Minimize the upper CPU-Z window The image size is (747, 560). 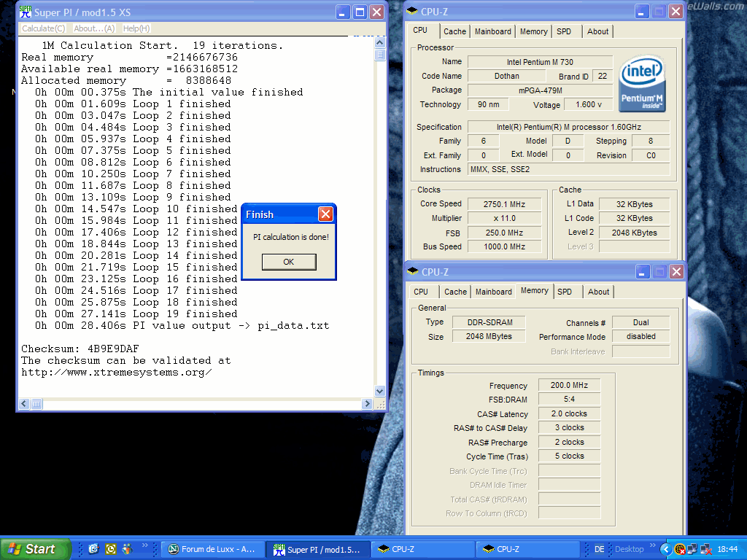click(641, 12)
